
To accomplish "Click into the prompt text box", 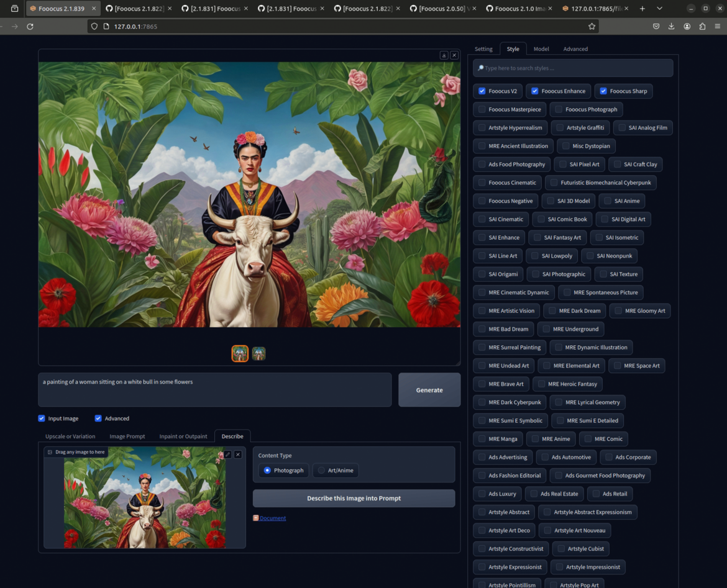I will 215,390.
